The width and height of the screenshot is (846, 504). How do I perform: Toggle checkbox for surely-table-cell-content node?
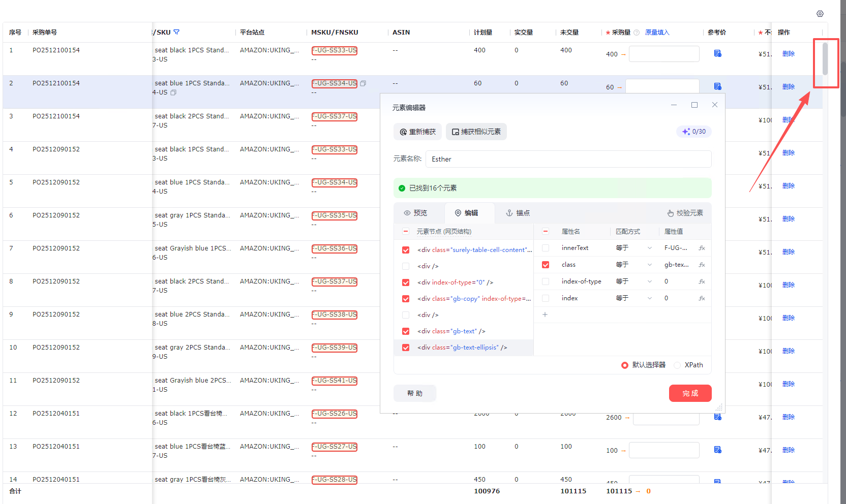pos(406,250)
